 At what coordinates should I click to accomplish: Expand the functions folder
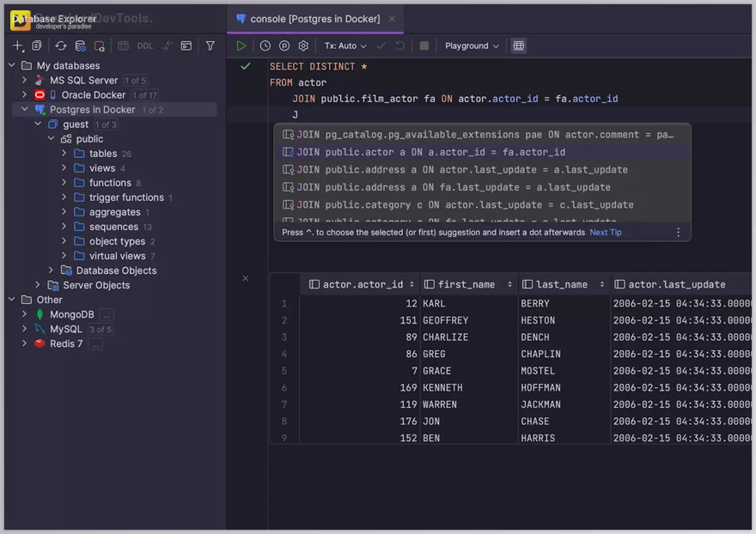[64, 183]
